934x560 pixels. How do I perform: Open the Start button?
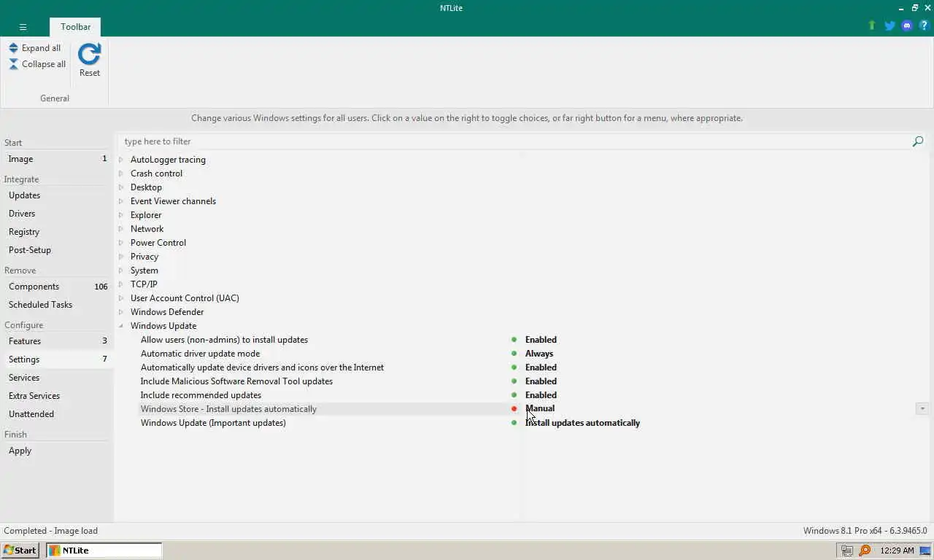[20, 551]
